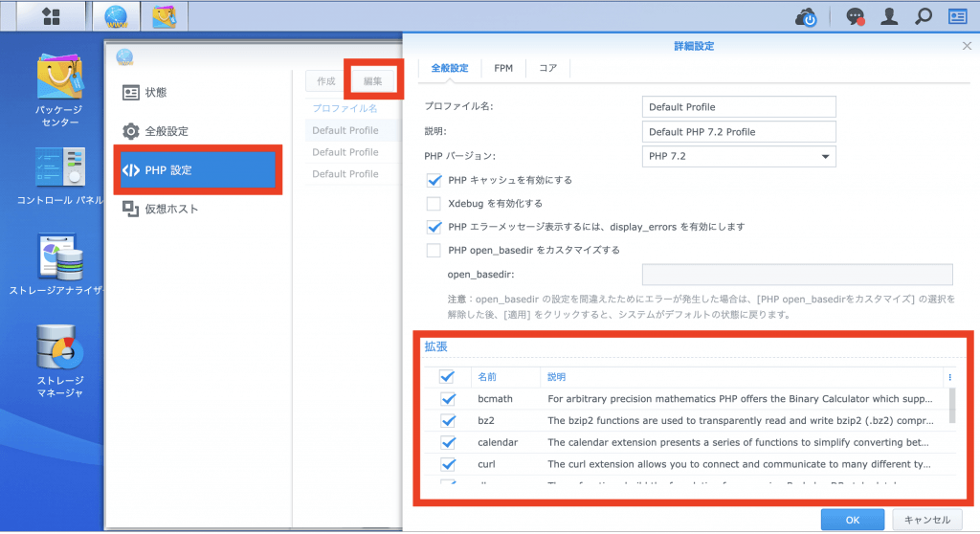
Task: Uncheck the bcmath extension
Action: 447,399
